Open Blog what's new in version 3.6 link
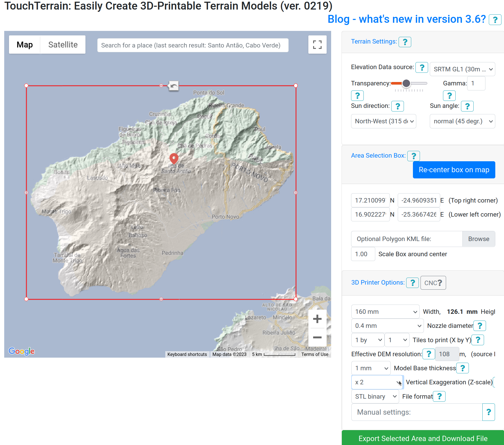Viewport: 504px width, 445px height. (407, 19)
